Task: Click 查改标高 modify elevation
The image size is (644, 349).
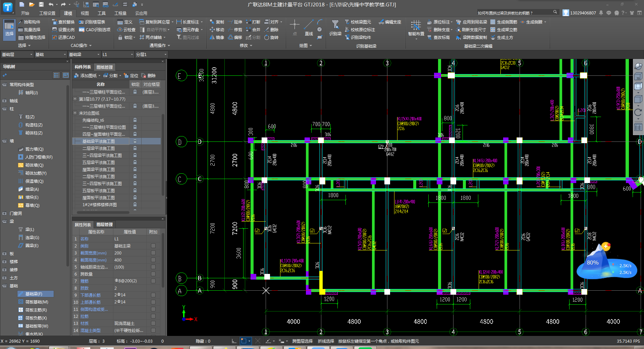Action: (439, 37)
